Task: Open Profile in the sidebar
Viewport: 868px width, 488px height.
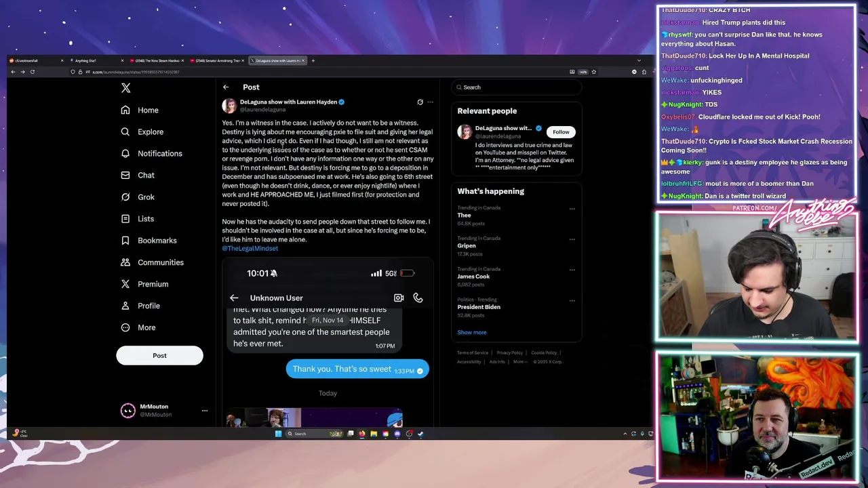Action: (140, 306)
